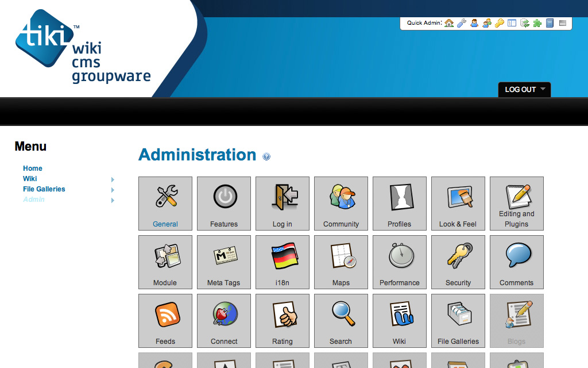Screen dimensions: 588x368
Task: Click the help icon beside Administration
Action: pos(266,156)
